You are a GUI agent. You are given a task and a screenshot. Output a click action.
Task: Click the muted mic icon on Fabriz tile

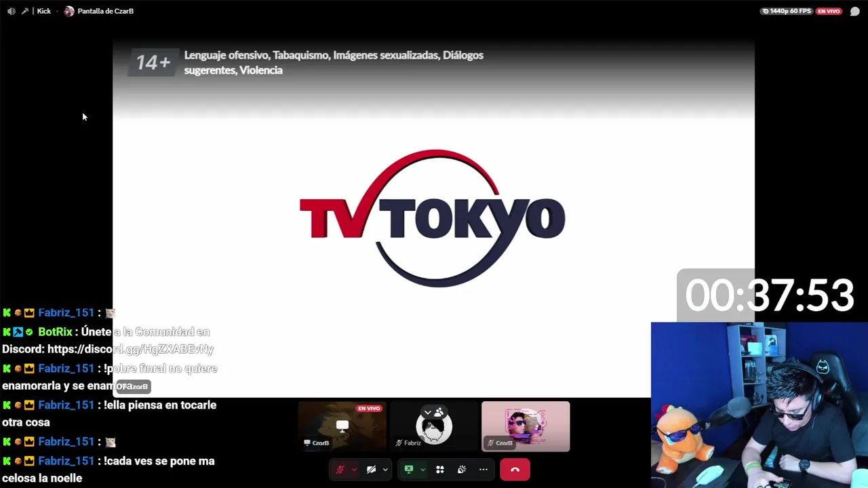(x=399, y=443)
